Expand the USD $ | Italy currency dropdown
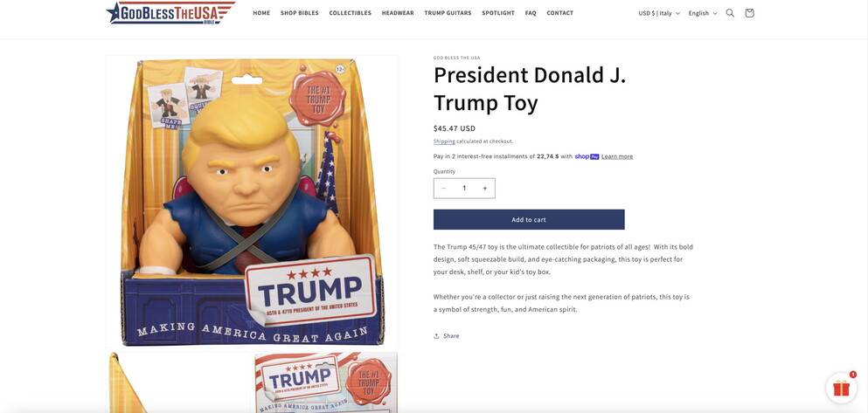 tap(659, 13)
